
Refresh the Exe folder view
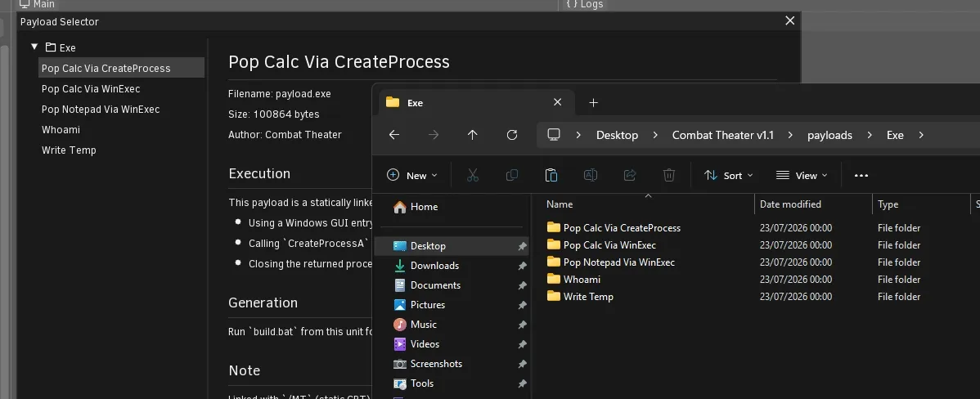[512, 135]
